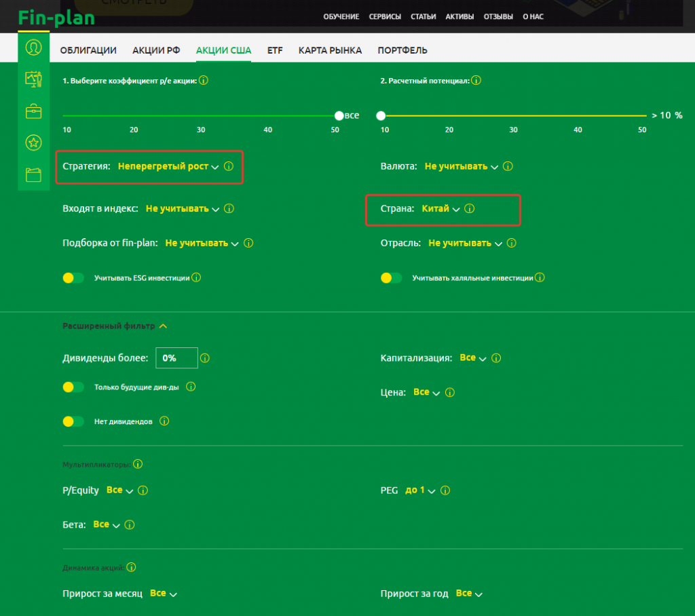Image resolution: width=695 pixels, height=616 pixels.
Task: Open the folder icon in sidebar
Action: [x=33, y=175]
